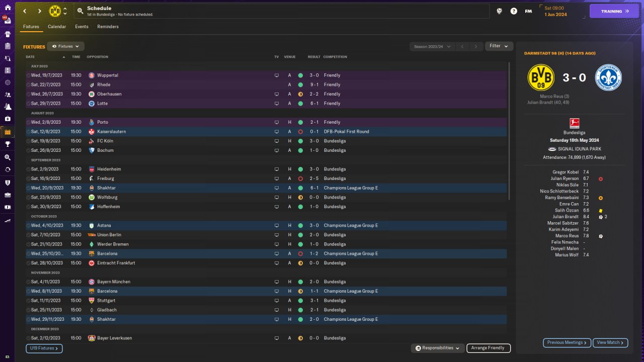
Task: Toggle the reminder circle for Wuppertal fixture
Action: point(28,75)
